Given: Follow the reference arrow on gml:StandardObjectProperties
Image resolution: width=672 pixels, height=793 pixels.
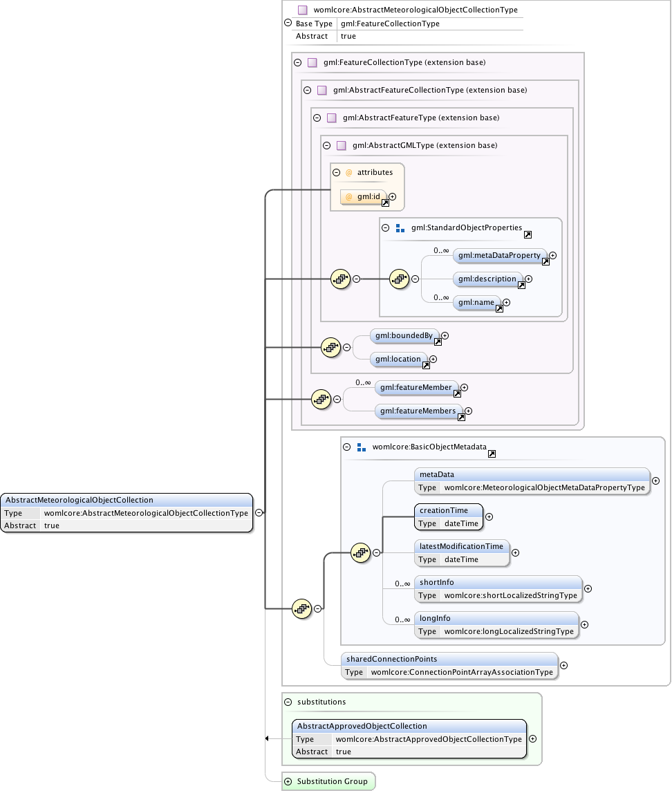Looking at the screenshot, I should coord(528,234).
